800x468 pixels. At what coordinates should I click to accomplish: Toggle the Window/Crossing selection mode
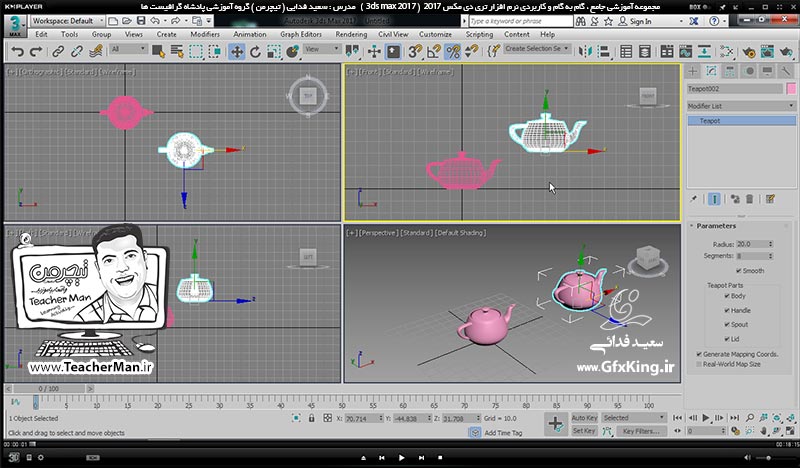(x=215, y=52)
